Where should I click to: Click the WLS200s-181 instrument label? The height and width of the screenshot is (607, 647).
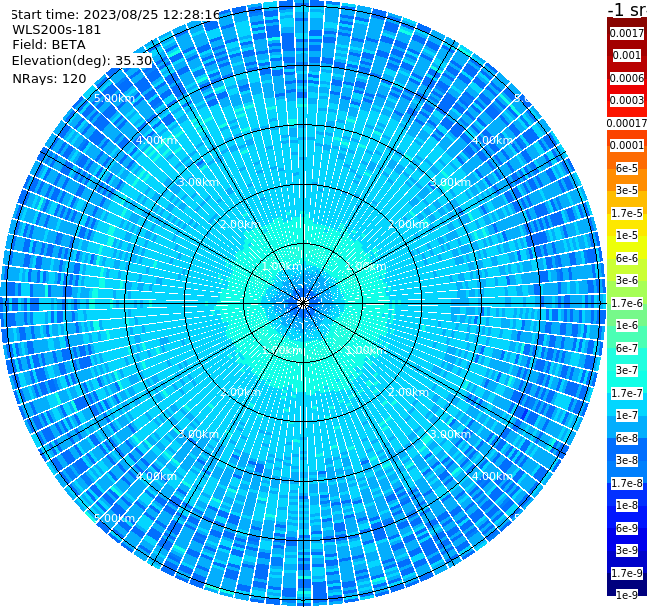(57, 30)
